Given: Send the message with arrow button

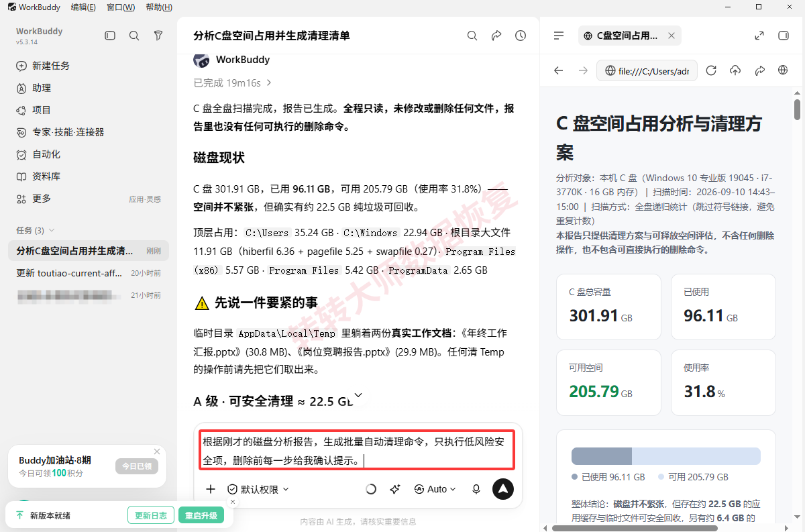Looking at the screenshot, I should (x=503, y=489).
